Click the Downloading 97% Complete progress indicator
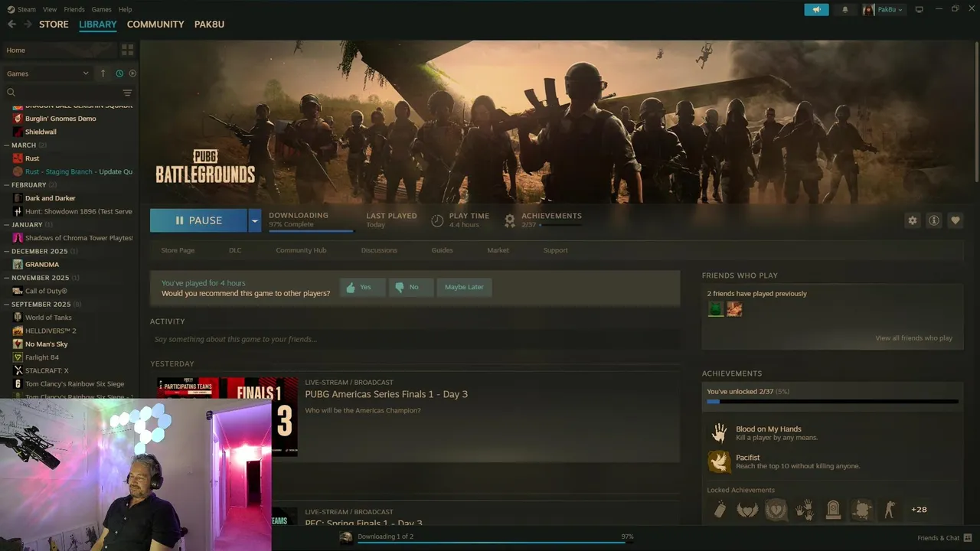 pos(310,220)
